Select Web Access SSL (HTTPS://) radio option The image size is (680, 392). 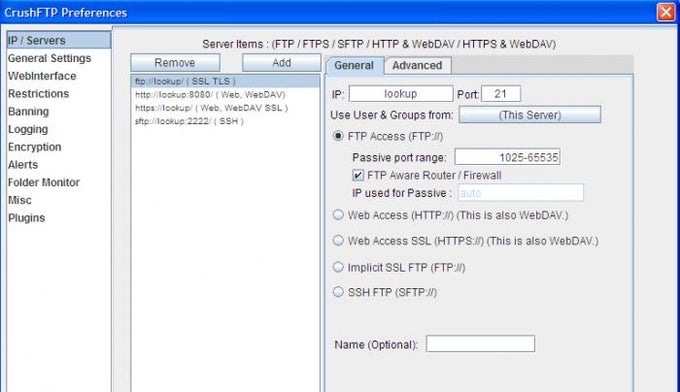tap(338, 241)
